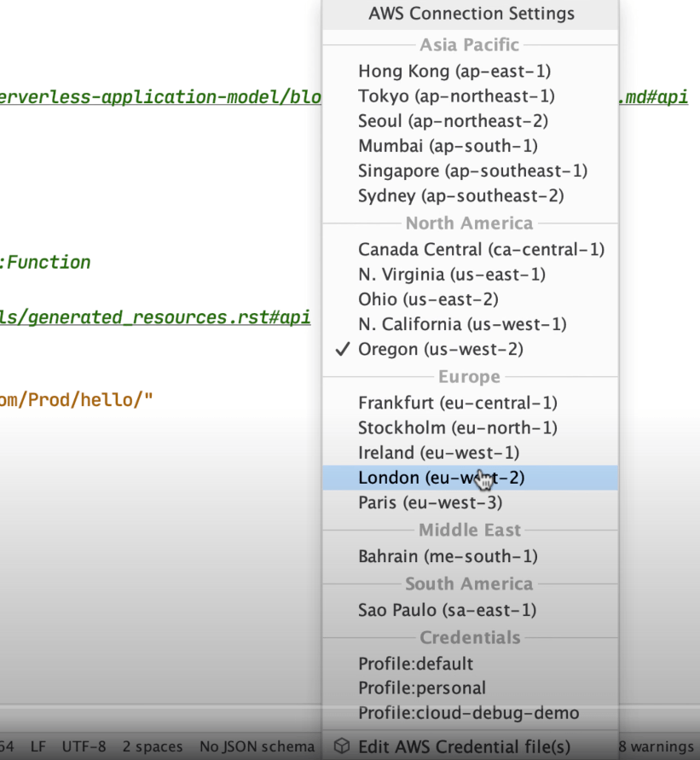Choose London (eu-west-2) region
The height and width of the screenshot is (760, 700).
point(441,478)
